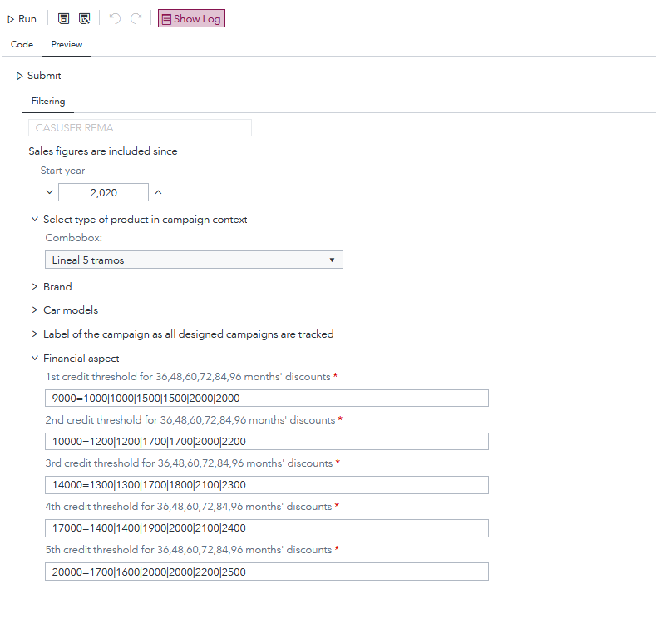Image resolution: width=656 pixels, height=644 pixels.
Task: Open the Filtering tab
Action: [48, 102]
